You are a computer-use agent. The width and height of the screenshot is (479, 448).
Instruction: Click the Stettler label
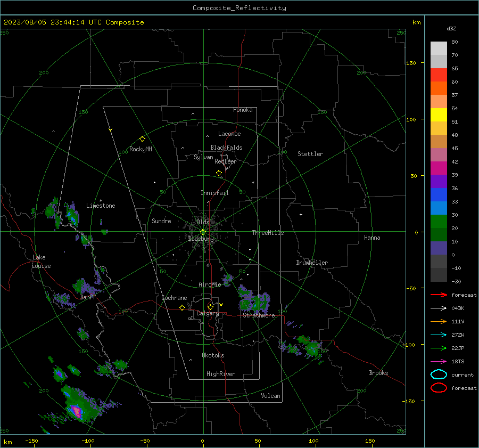(310, 154)
